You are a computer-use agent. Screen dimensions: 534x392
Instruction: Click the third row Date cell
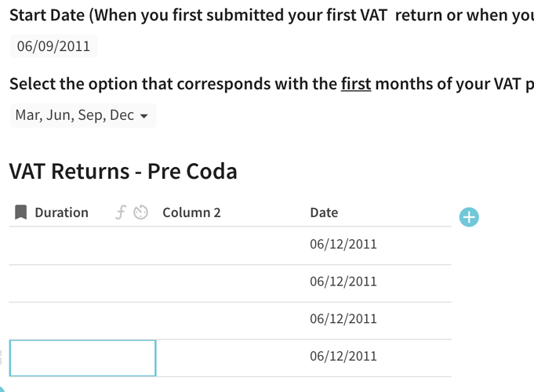point(343,319)
